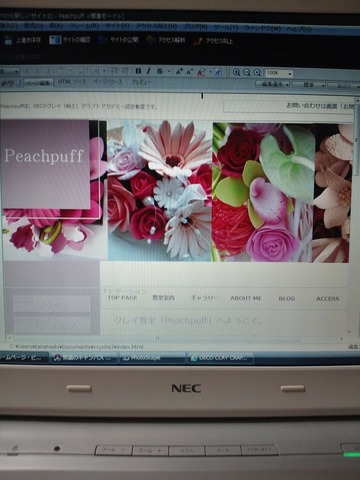Image resolution: width=360 pixels, height=480 pixels.
Task: Click the zoom reset magnifier icon
Action: click(x=257, y=72)
